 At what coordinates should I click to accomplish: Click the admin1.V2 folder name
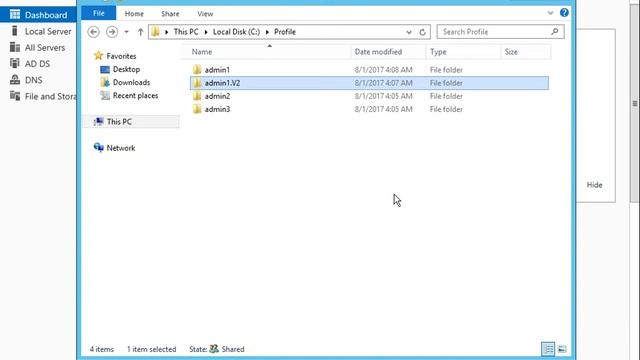(x=222, y=83)
